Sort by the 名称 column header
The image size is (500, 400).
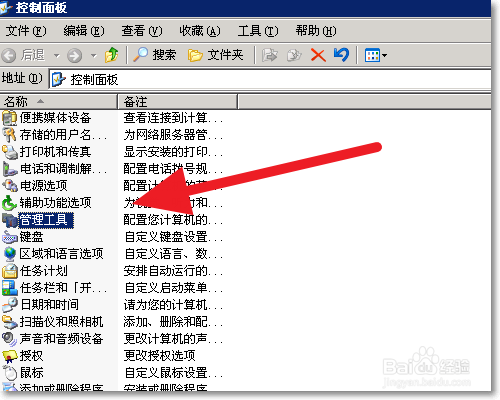tap(59, 101)
